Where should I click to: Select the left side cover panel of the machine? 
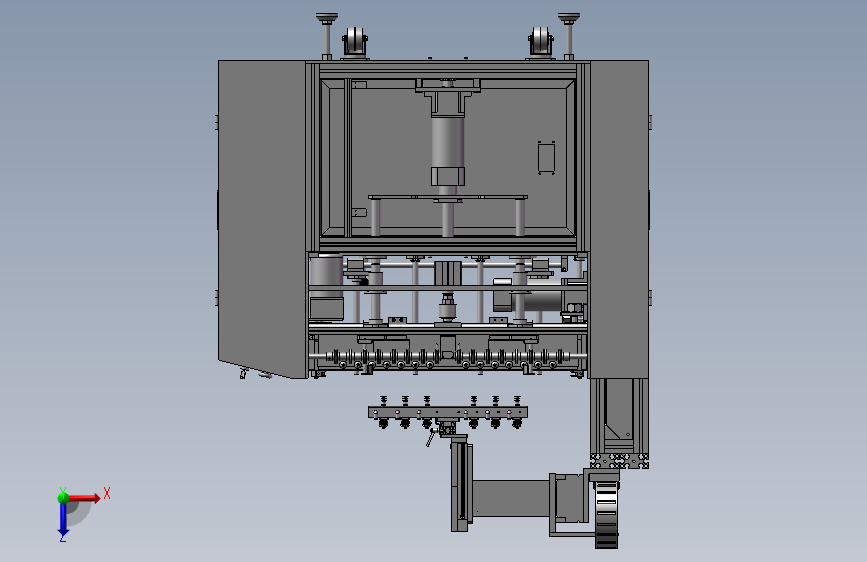262,218
